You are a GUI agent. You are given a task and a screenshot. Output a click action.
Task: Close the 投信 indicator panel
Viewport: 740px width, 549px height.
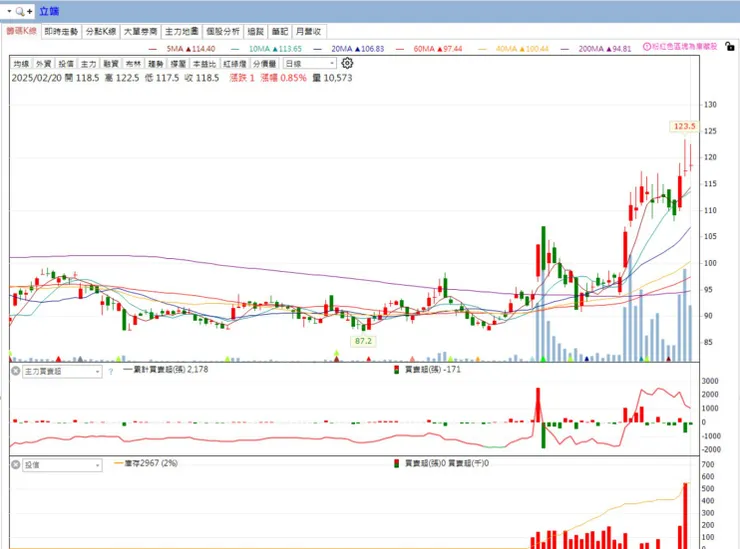click(x=16, y=465)
